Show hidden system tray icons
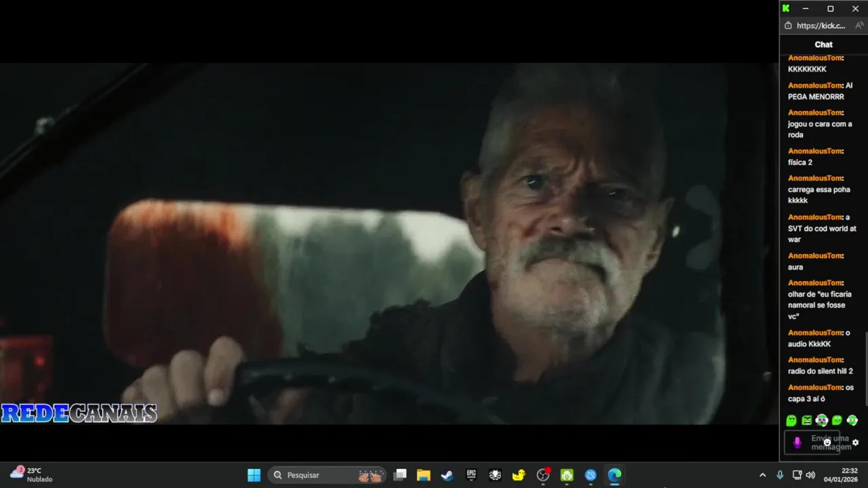The image size is (868, 488). [x=762, y=475]
